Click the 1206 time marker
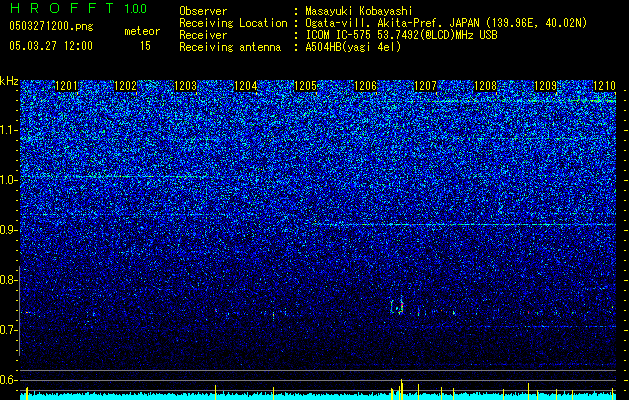The image size is (629, 400). (x=365, y=86)
